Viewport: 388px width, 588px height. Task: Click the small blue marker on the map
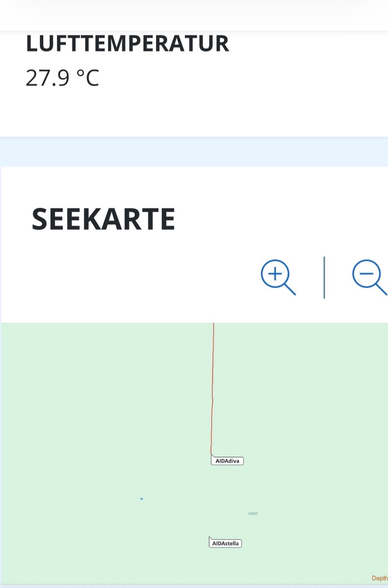pos(141,499)
